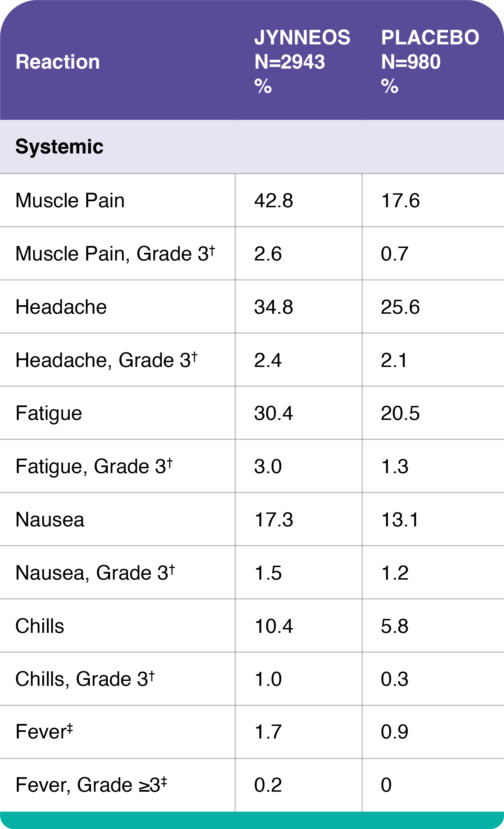Screen dimensions: 504x829
Task: Select the 30.4 value for Fatigue
Action: (273, 413)
